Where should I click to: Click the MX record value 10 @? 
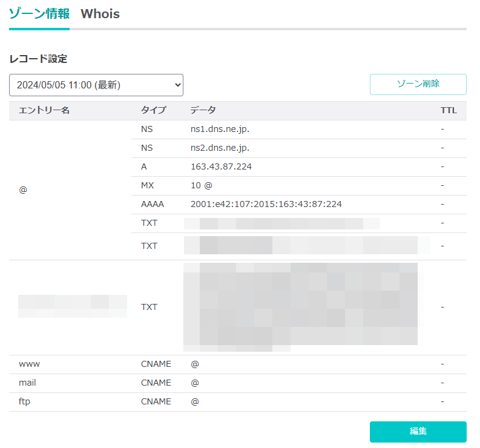coord(201,186)
